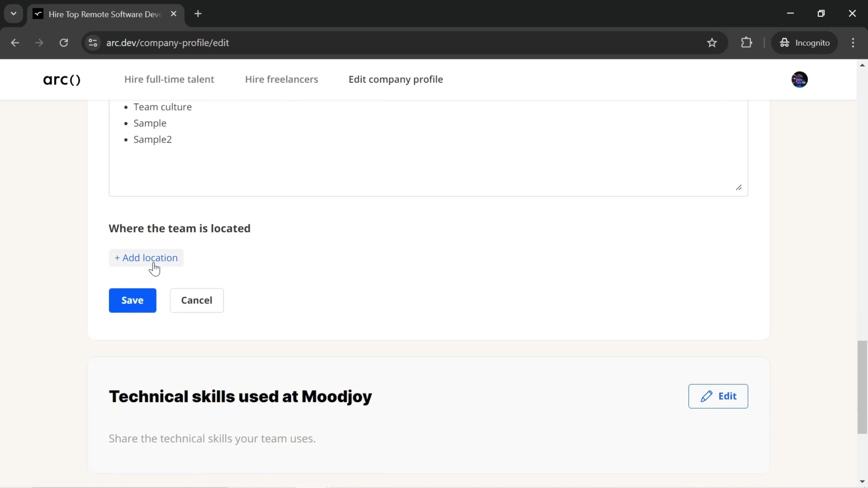Click the Save button
Screen dimensions: 868x488
point(132,300)
